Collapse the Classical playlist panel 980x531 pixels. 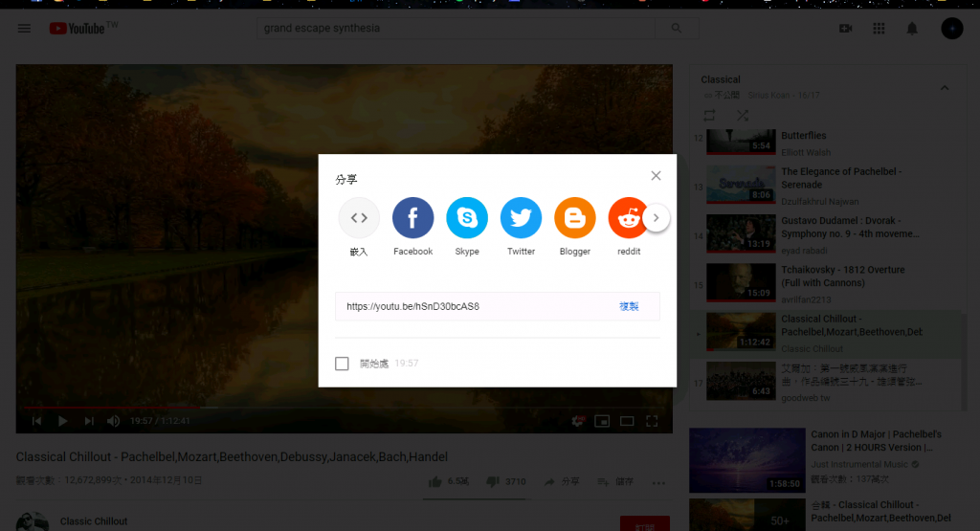tap(945, 88)
